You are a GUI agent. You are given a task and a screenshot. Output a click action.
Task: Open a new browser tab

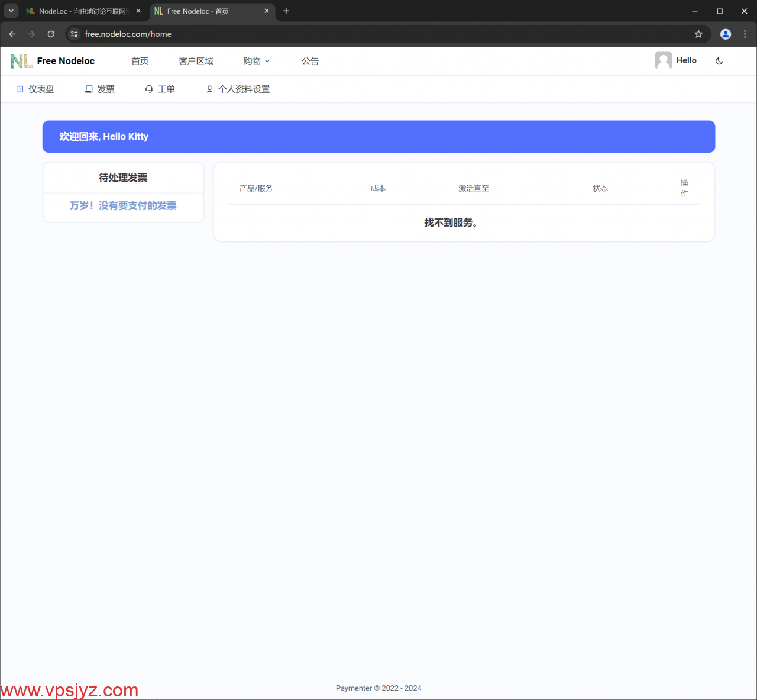coord(286,11)
